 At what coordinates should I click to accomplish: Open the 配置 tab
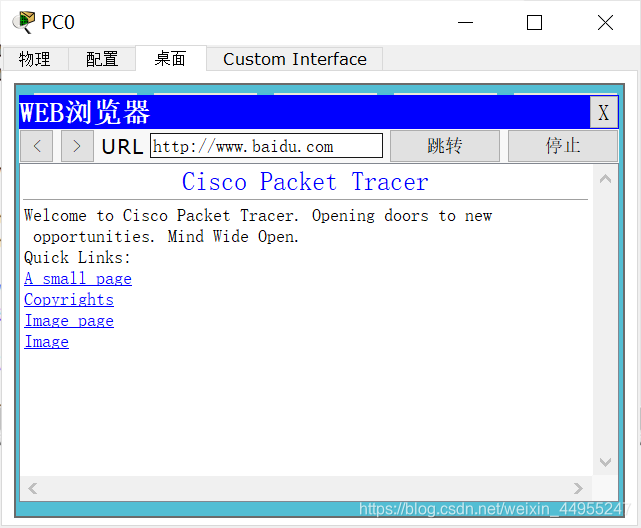(x=102, y=59)
